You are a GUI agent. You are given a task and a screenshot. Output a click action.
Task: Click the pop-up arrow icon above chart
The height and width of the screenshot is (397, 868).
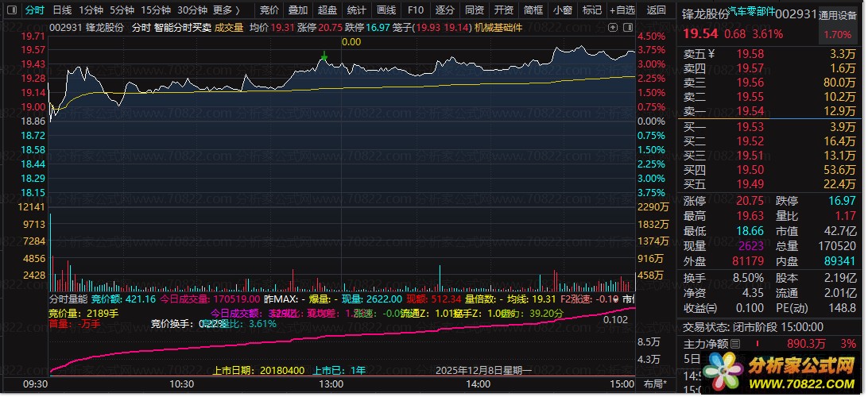[x=613, y=26]
